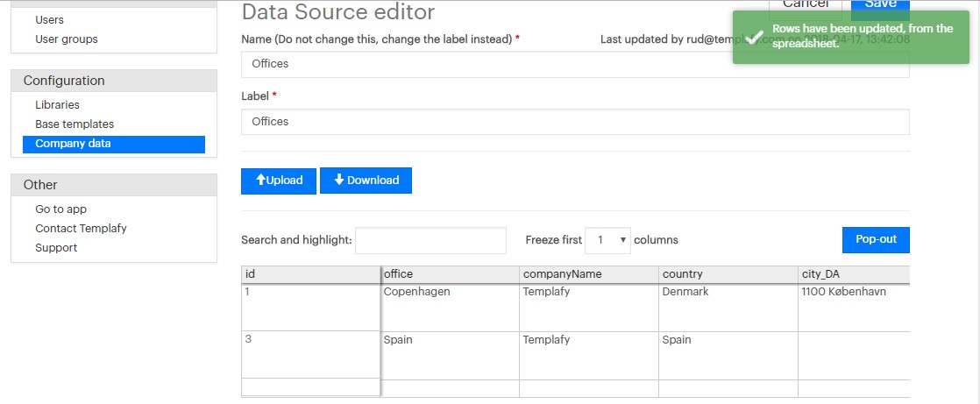This screenshot has height=404, width=980.
Task: Click the Download button
Action: pos(366,181)
